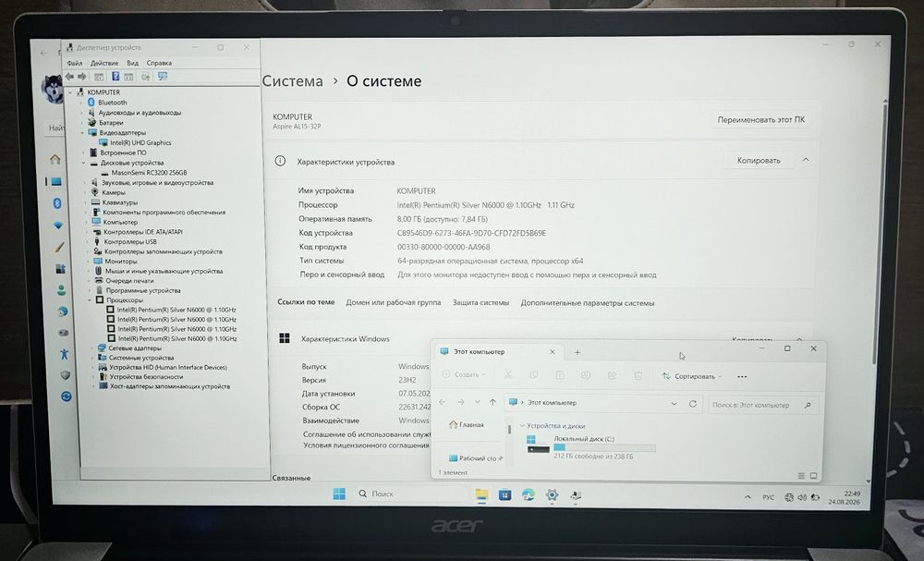Open the Справка menu in Device Manager
Image resolution: width=924 pixels, height=561 pixels.
click(x=159, y=63)
